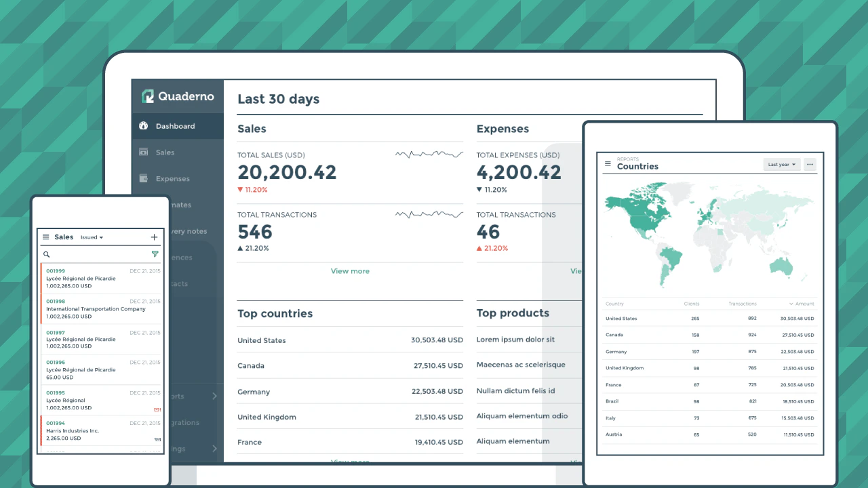
Task: Click the Transactions column header
Action: [743, 304]
